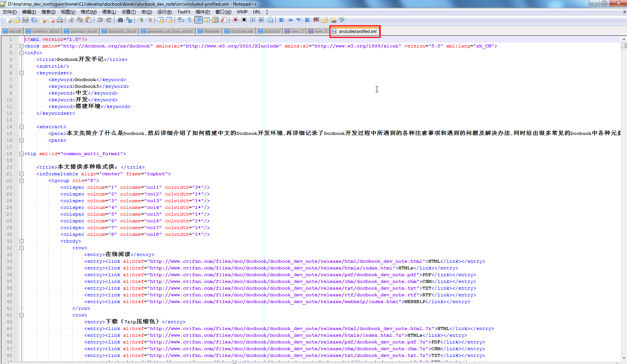Save all open documents

point(34,20)
